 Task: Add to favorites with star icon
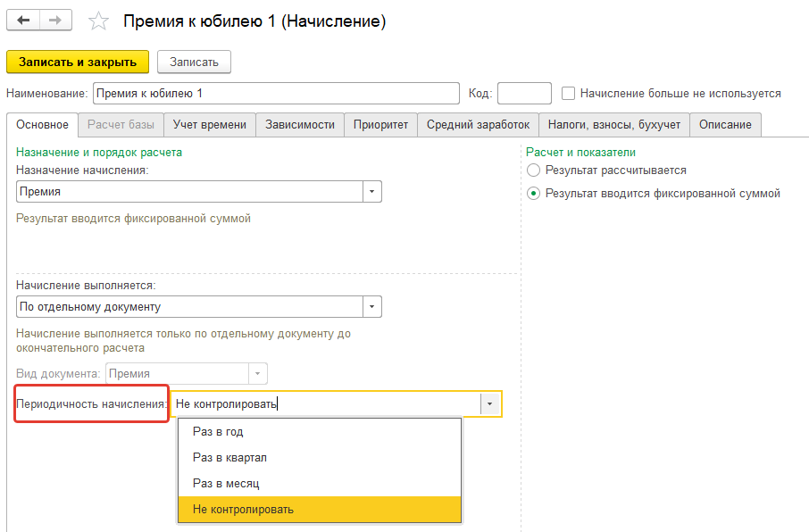coord(100,21)
